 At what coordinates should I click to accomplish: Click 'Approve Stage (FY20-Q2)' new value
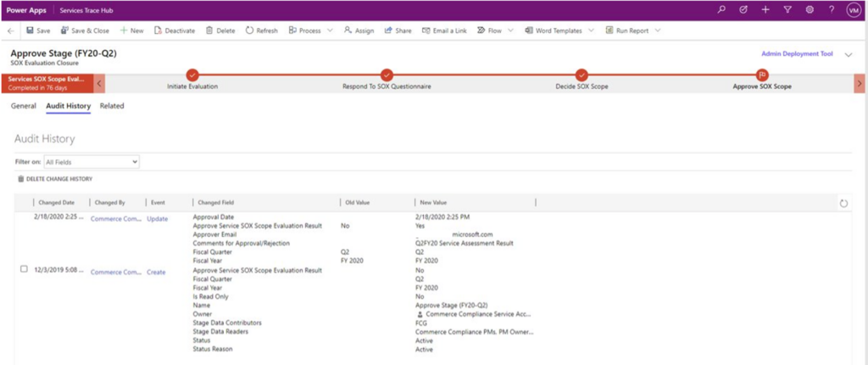coord(451,305)
